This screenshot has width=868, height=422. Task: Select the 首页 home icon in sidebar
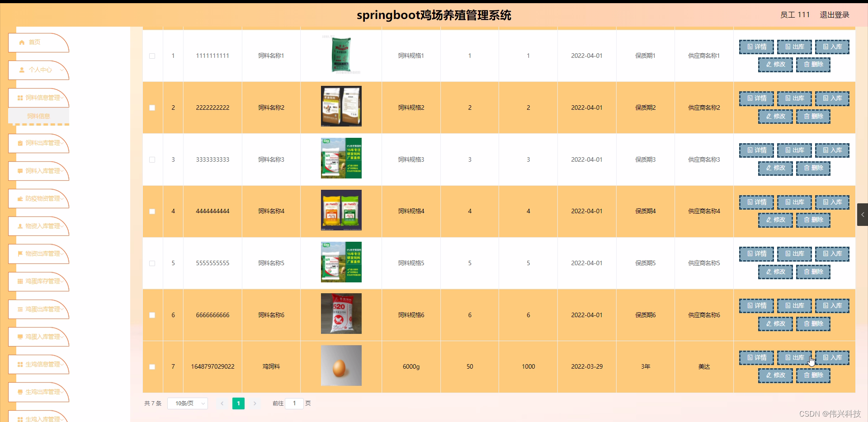pyautogui.click(x=21, y=42)
